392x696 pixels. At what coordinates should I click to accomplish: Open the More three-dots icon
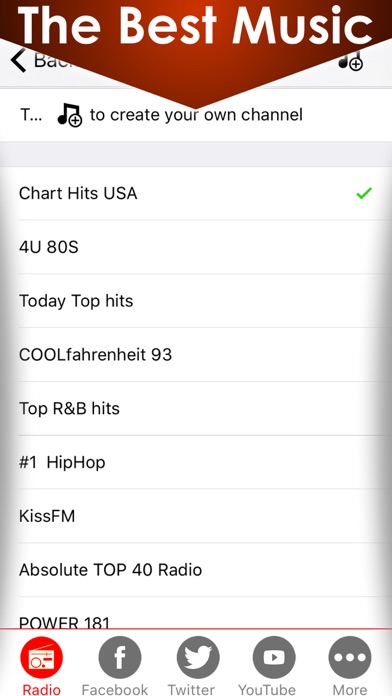(x=350, y=657)
